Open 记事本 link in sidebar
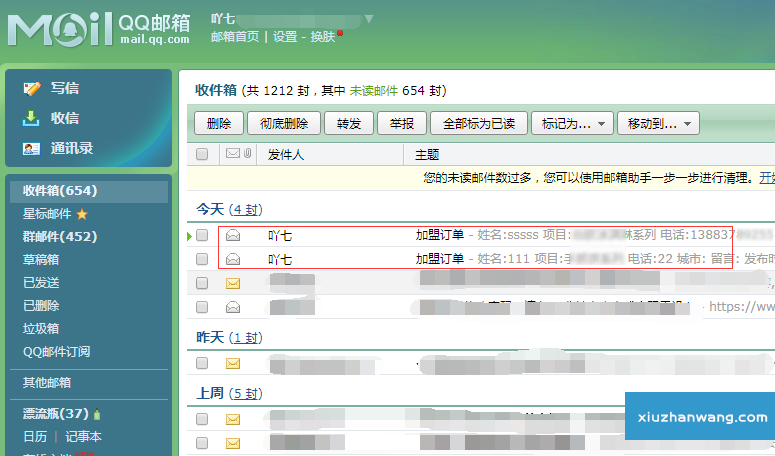775x456 pixels. 83,437
